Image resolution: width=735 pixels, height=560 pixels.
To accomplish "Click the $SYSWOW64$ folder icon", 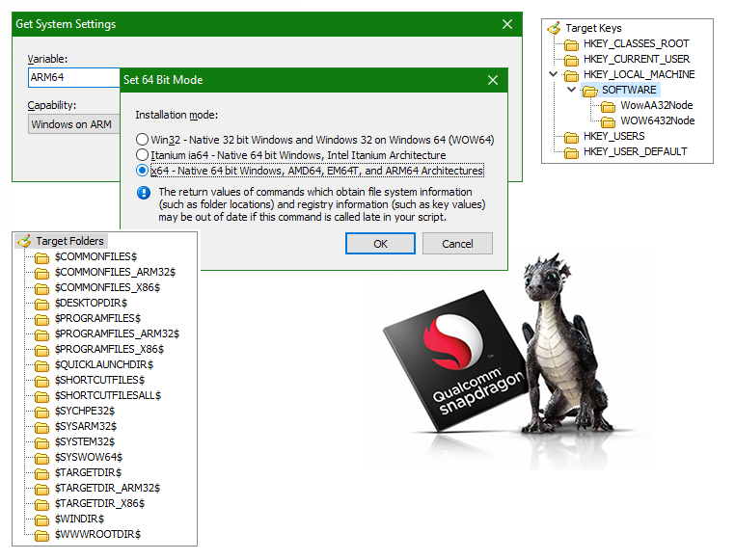I will (x=41, y=459).
